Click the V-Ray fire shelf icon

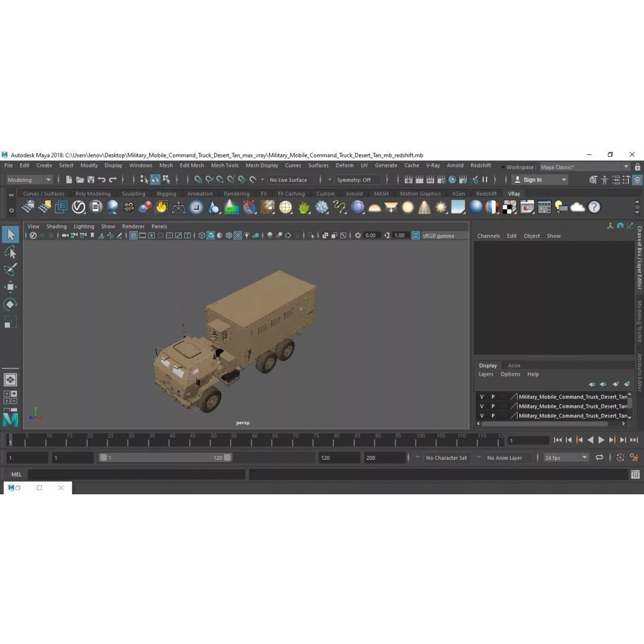click(x=162, y=207)
